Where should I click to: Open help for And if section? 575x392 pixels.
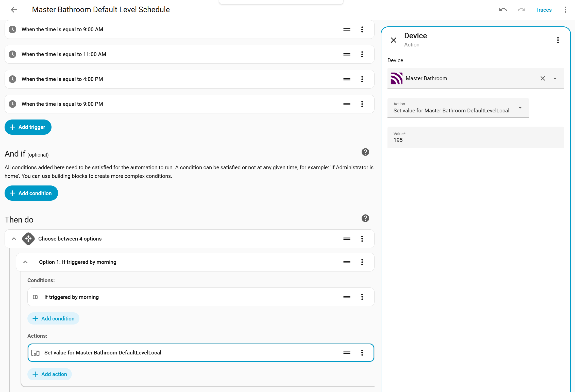pyautogui.click(x=365, y=152)
